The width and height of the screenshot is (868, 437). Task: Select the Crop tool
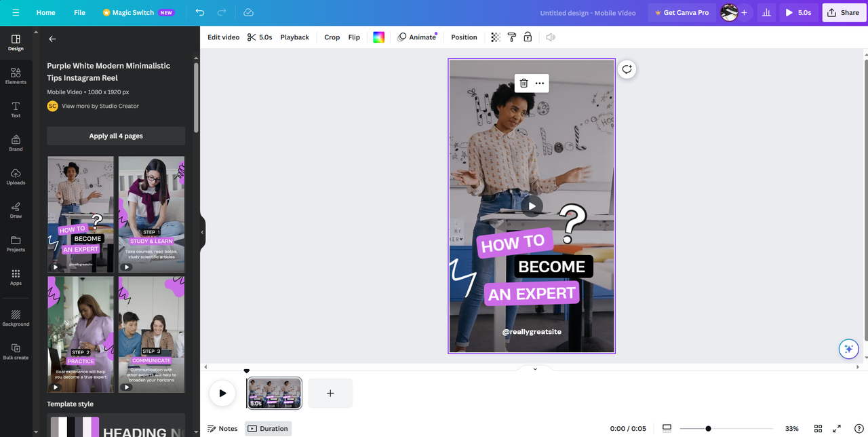click(x=332, y=37)
